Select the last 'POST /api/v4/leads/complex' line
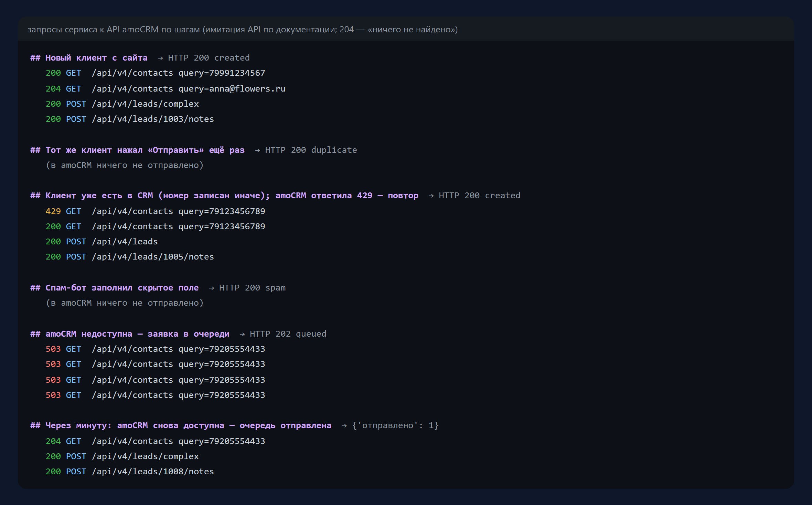Screen dimensions: 812x506 tap(122, 456)
